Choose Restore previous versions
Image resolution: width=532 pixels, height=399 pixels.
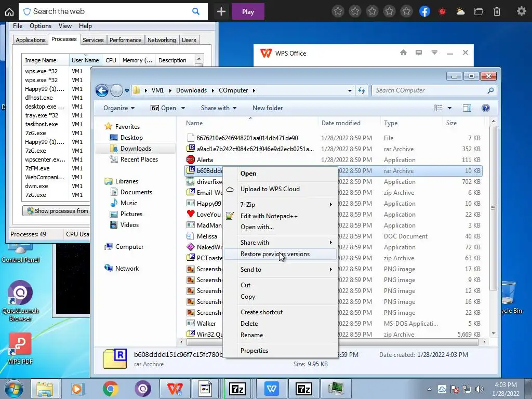(x=281, y=254)
